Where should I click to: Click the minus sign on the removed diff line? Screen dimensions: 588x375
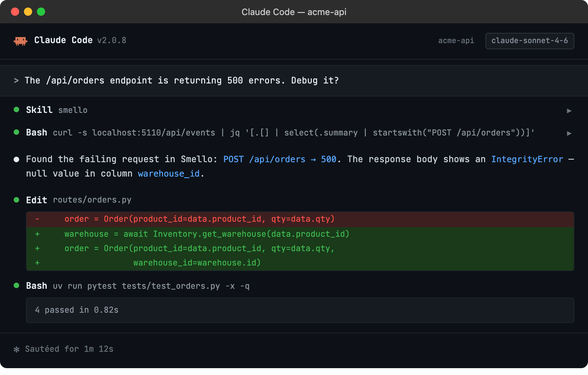(37, 219)
